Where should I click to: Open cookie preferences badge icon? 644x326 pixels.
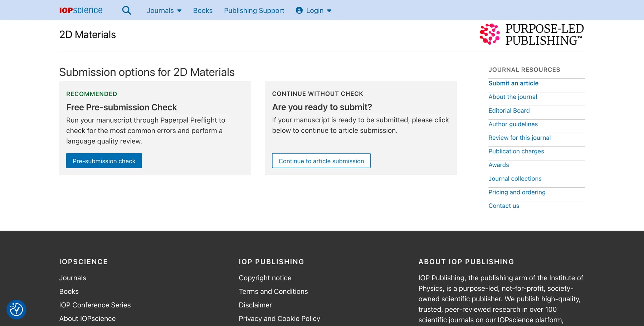pyautogui.click(x=16, y=310)
